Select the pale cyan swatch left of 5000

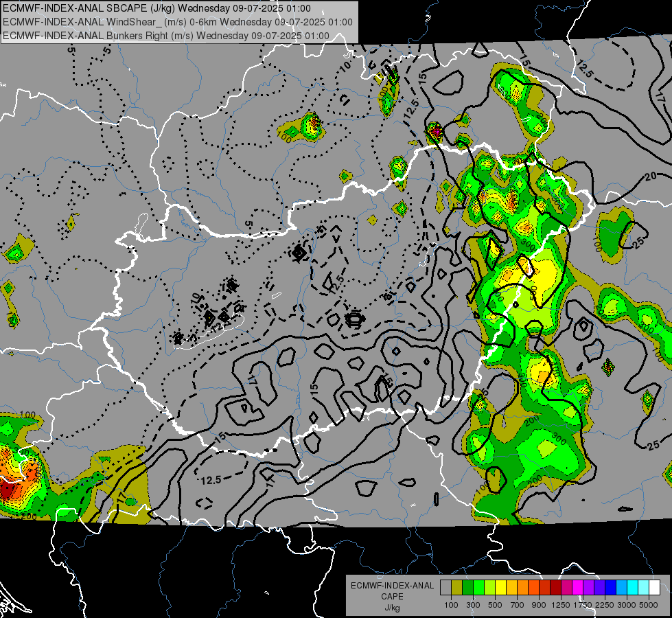coord(644,588)
